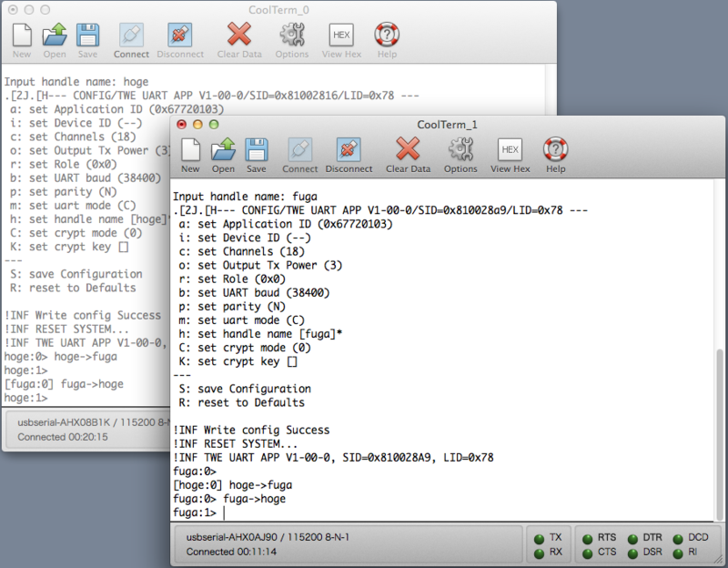
Task: Toggle View Hex in CoolTerm_0 window
Action: pos(341,35)
